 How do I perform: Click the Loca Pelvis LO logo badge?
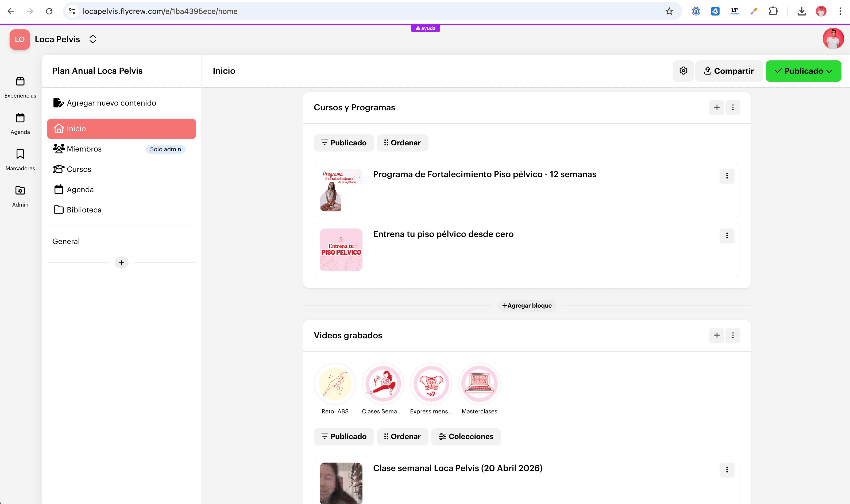(20, 39)
